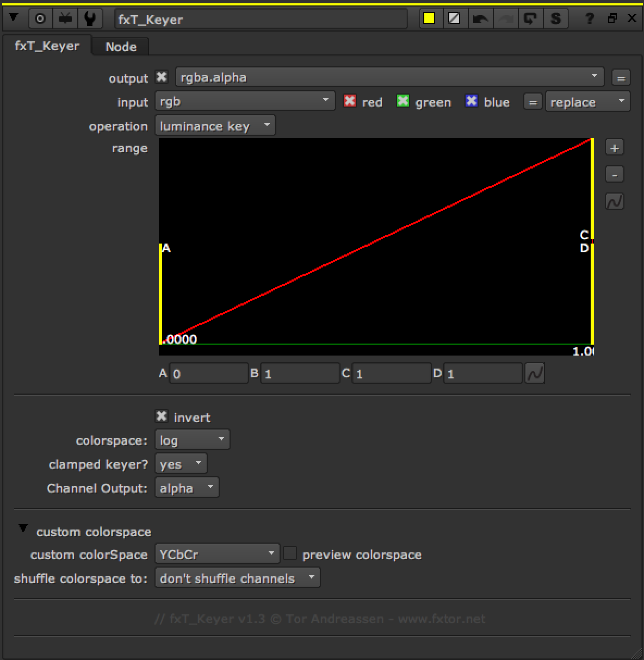
Task: Click the wrench properties icon
Action: [90, 18]
